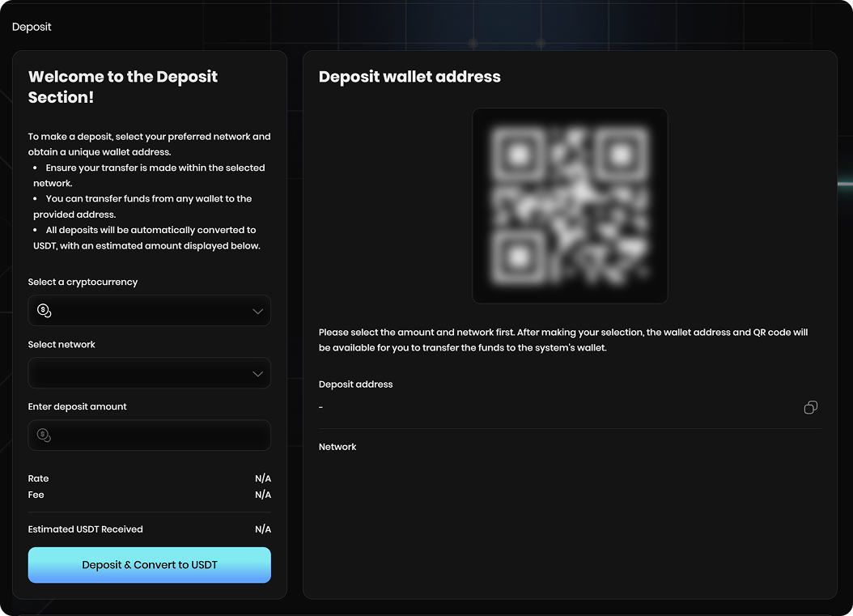Open the Select network dropdown
The image size is (853, 616).
[x=150, y=372]
